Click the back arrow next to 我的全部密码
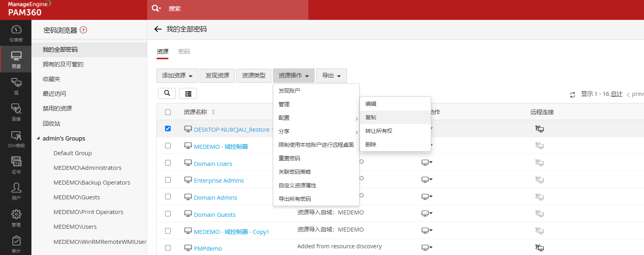 (x=158, y=29)
